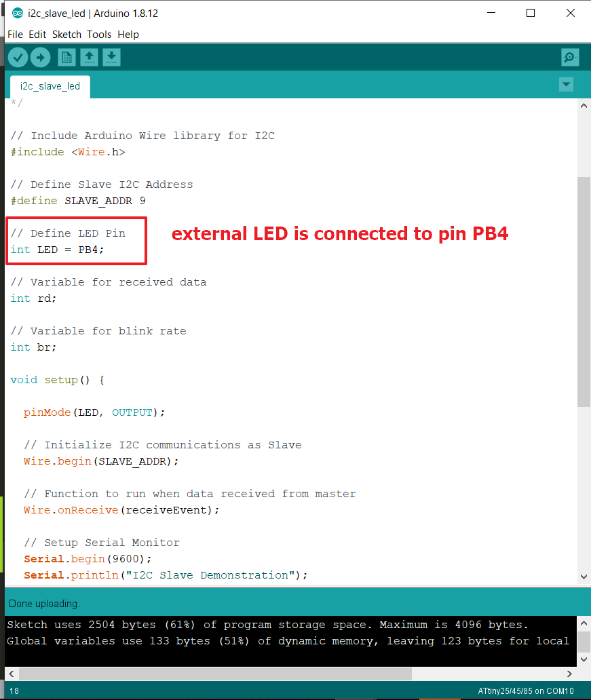Click the console horizontal scrollbar thumb
Screen dimensions: 591x700
215,674
